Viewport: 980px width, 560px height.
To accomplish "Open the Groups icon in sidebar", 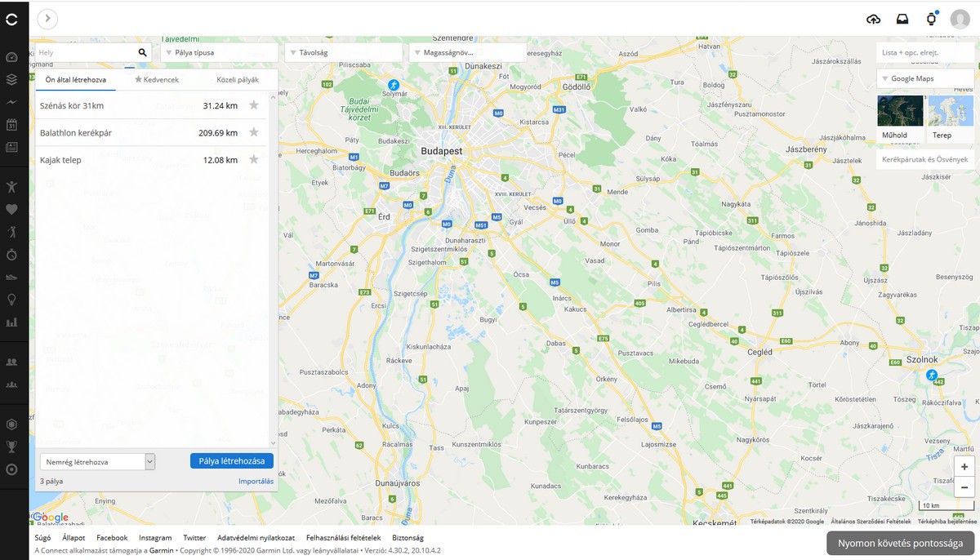I will [x=11, y=384].
